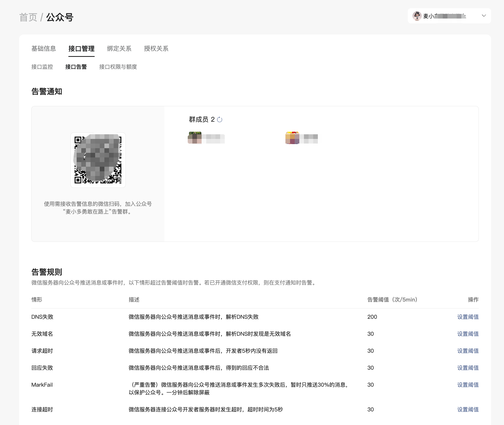Select the 授权关系 tab

coord(156,49)
